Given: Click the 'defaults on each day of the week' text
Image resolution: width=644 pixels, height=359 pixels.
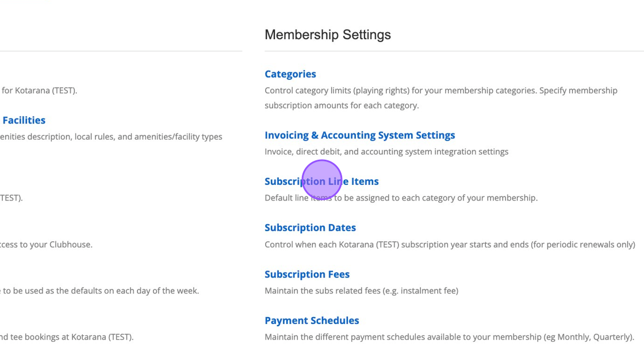Looking at the screenshot, I should [99, 291].
